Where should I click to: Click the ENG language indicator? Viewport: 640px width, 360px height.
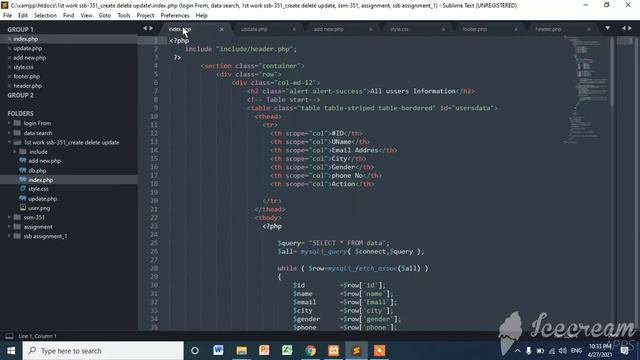pos(576,351)
